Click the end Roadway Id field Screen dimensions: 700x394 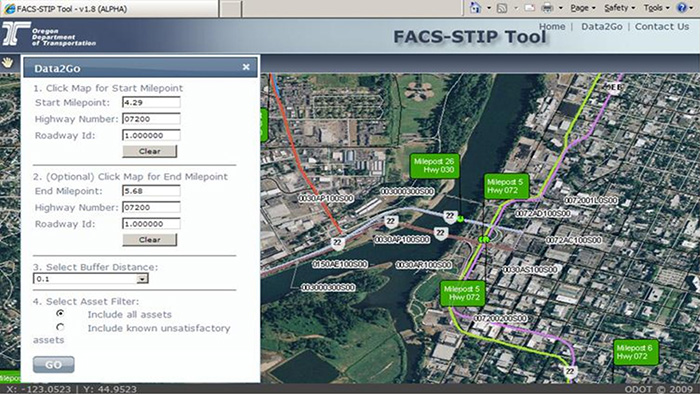(151, 224)
